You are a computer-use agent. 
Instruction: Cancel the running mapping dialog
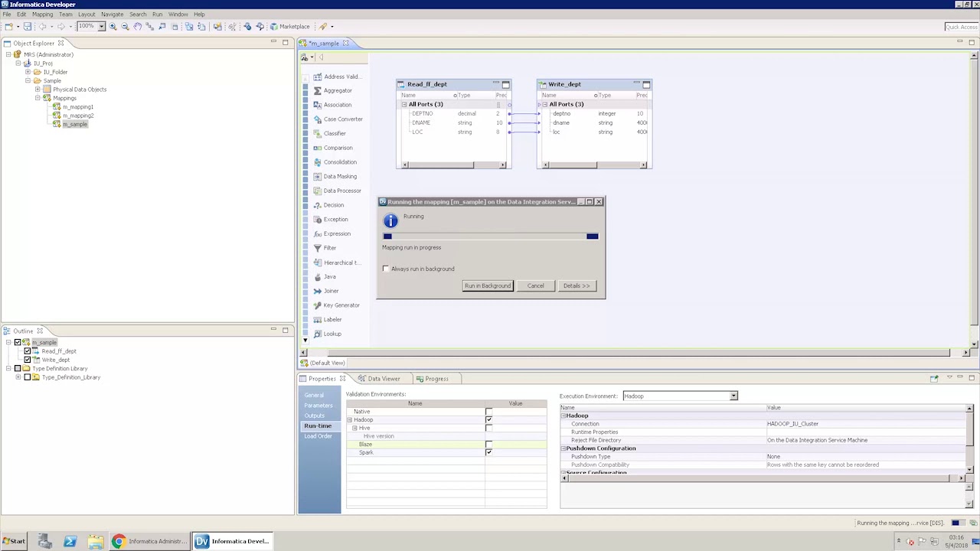coord(535,285)
